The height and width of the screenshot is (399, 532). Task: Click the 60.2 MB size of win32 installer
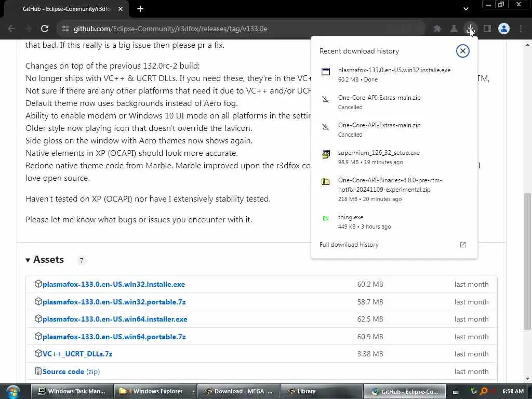point(370,284)
